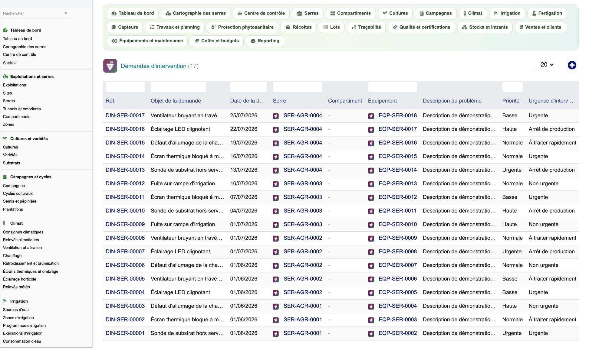Open Travaux et planning tab
The width and height of the screenshot is (589, 364).
[x=175, y=27]
